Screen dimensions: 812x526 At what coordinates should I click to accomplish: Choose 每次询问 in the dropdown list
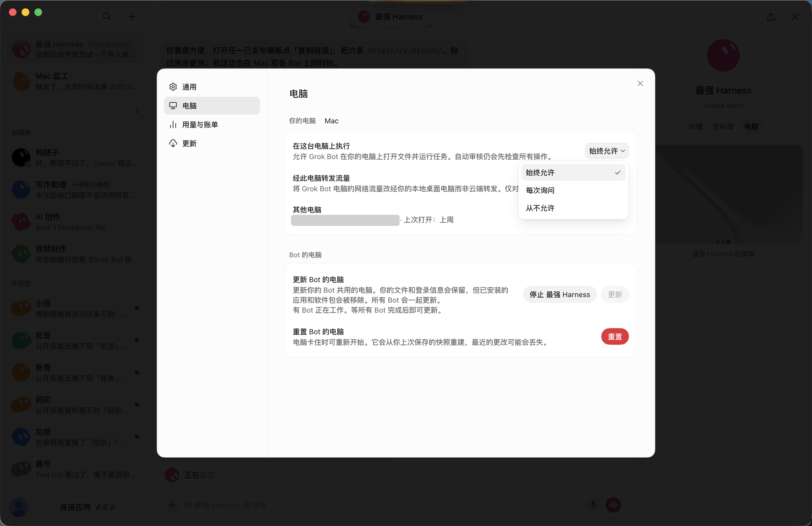(x=573, y=190)
